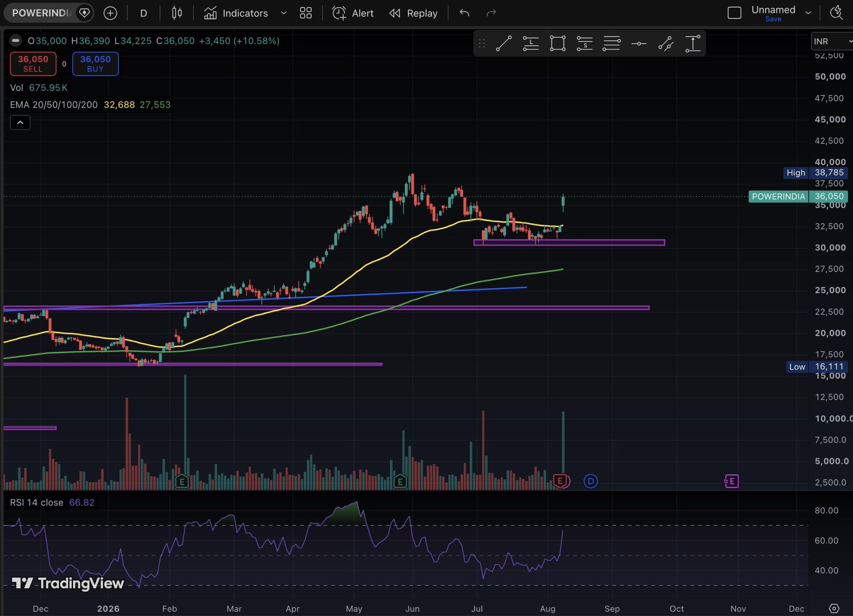The height and width of the screenshot is (616, 853).
Task: Click the EMA value 32,688 in yellow
Action: 119,104
